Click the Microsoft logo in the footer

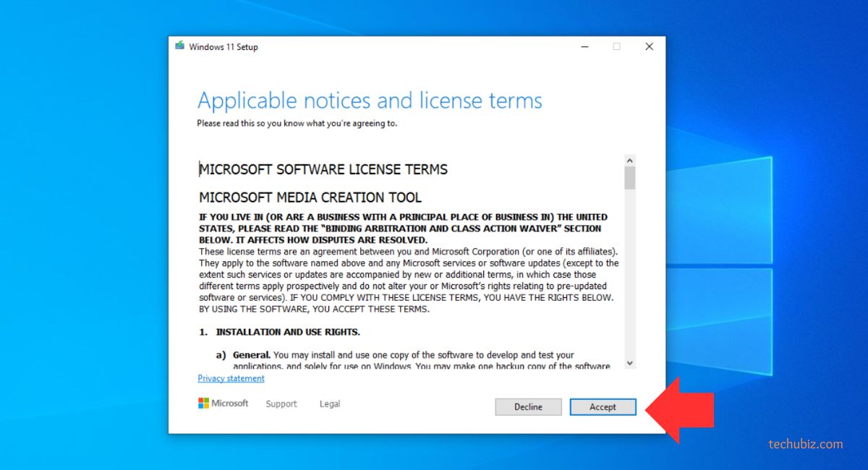coord(223,403)
